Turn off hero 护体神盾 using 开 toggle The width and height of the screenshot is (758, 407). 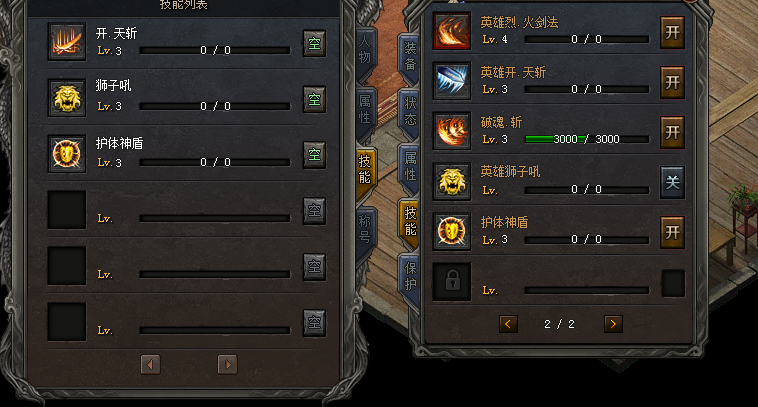(672, 233)
